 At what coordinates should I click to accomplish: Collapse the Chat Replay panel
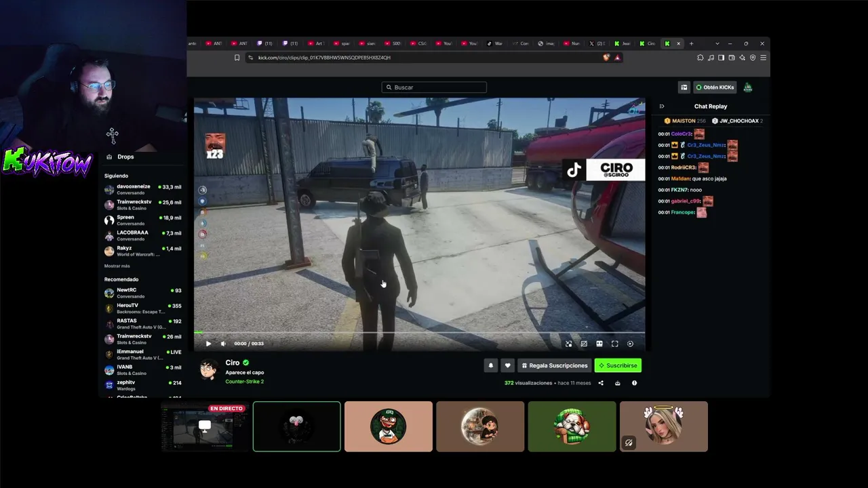click(662, 106)
